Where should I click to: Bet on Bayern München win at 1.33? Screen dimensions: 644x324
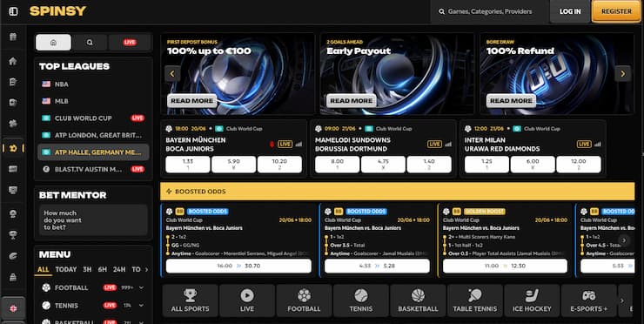188,165
